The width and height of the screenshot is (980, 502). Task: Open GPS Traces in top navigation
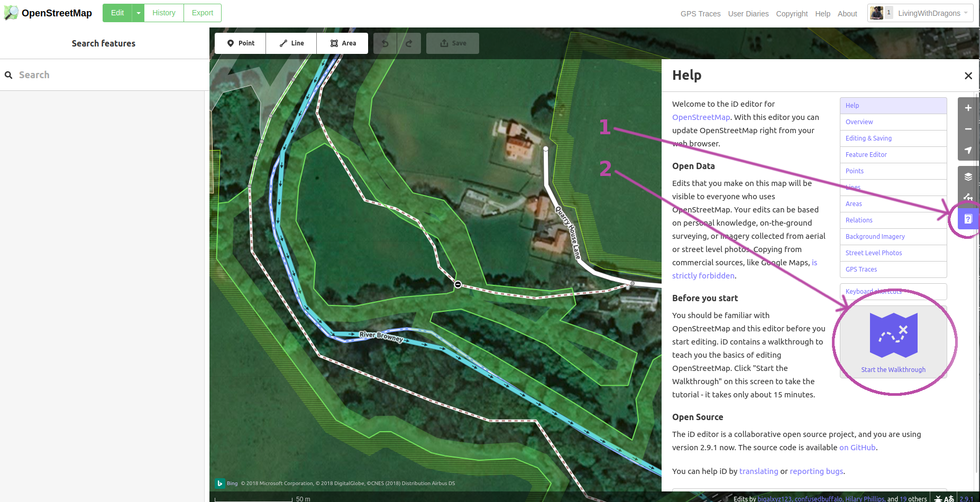700,14
